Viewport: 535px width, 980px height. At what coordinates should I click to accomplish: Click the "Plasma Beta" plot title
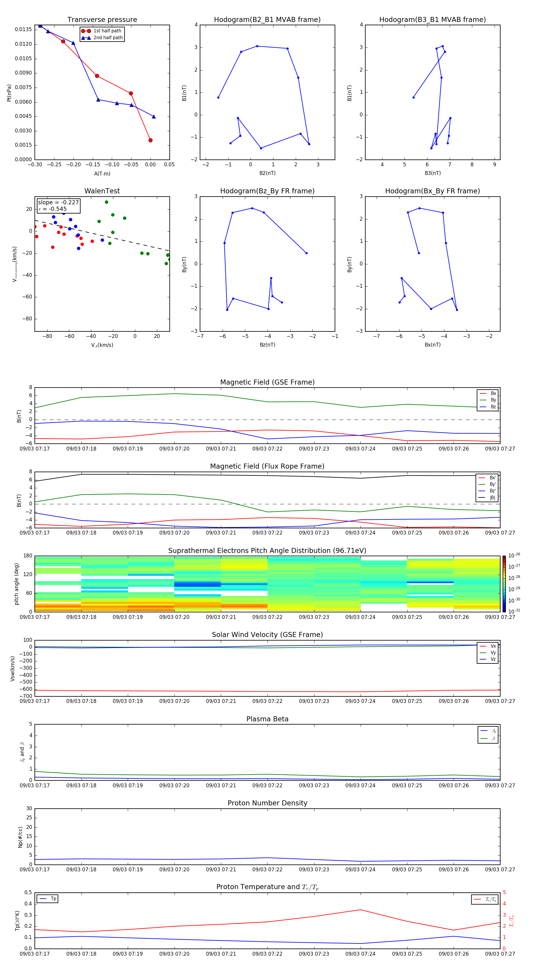click(267, 719)
